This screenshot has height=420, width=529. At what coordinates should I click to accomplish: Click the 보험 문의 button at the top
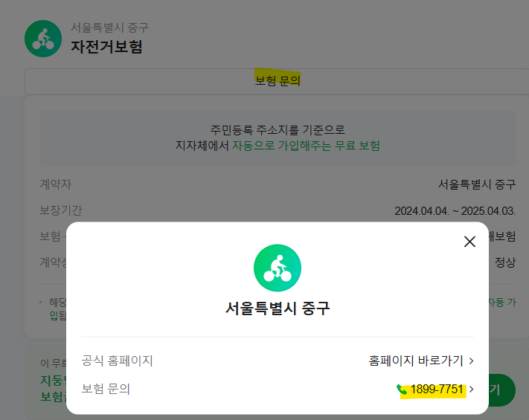point(277,82)
